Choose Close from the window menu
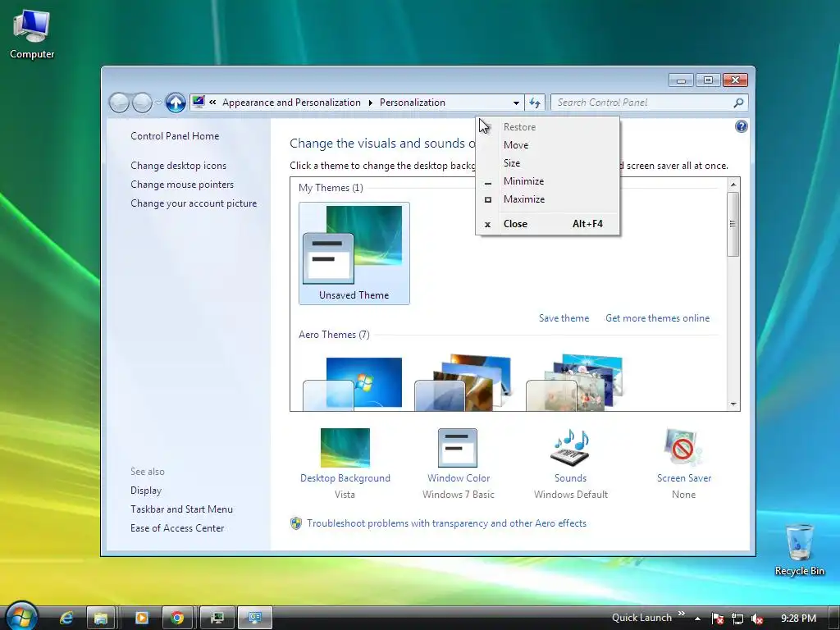The width and height of the screenshot is (840, 630). [x=547, y=224]
